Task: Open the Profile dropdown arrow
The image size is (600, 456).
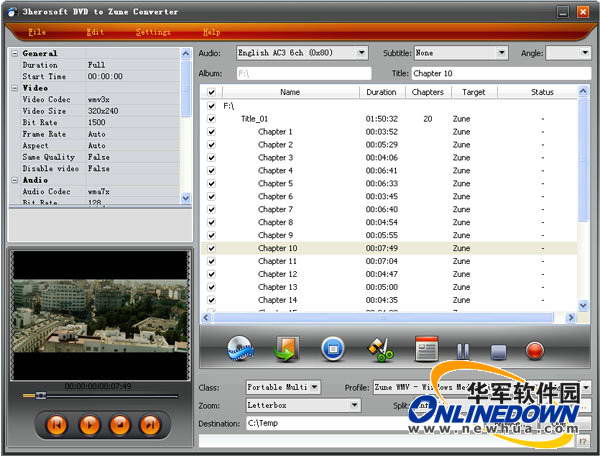Action: click(585, 387)
